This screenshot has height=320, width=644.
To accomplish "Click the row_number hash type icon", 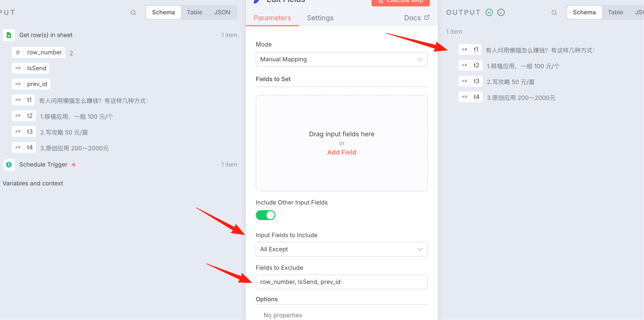I will click(18, 52).
